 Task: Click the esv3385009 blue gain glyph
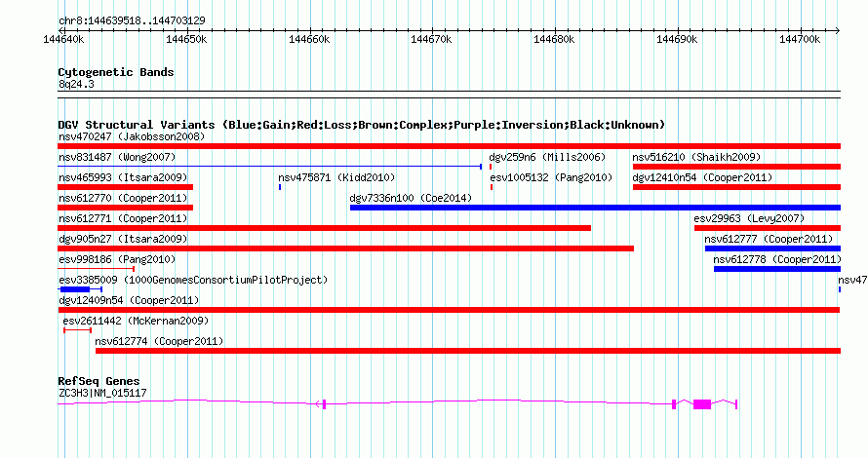80,289
